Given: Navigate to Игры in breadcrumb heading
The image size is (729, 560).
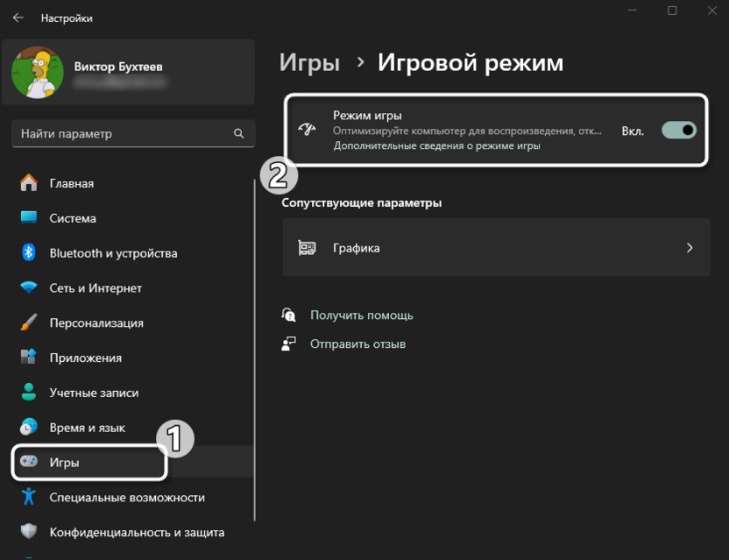Looking at the screenshot, I should coord(309,63).
